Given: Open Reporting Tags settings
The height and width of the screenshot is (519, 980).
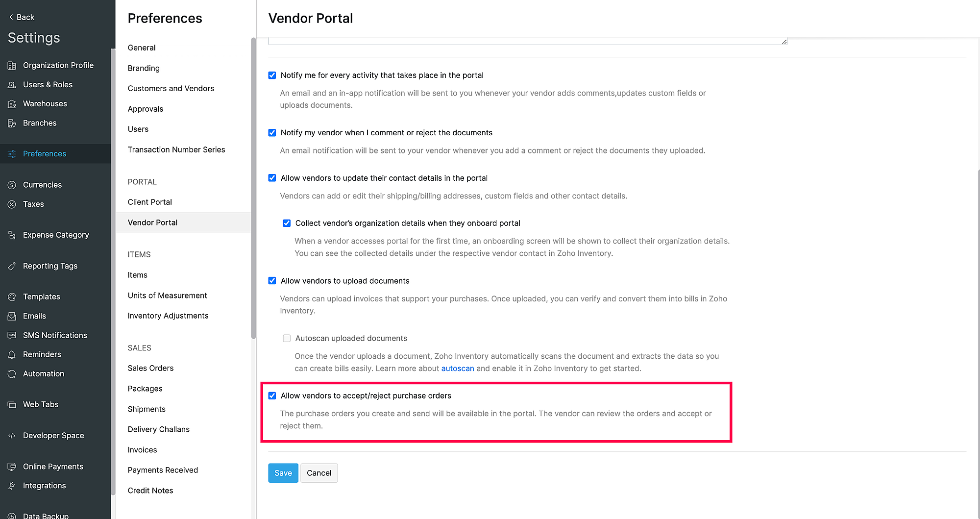Looking at the screenshot, I should (50, 266).
